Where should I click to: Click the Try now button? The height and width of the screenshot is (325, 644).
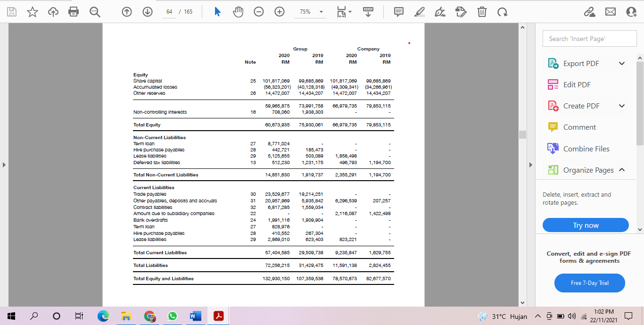tap(586, 225)
